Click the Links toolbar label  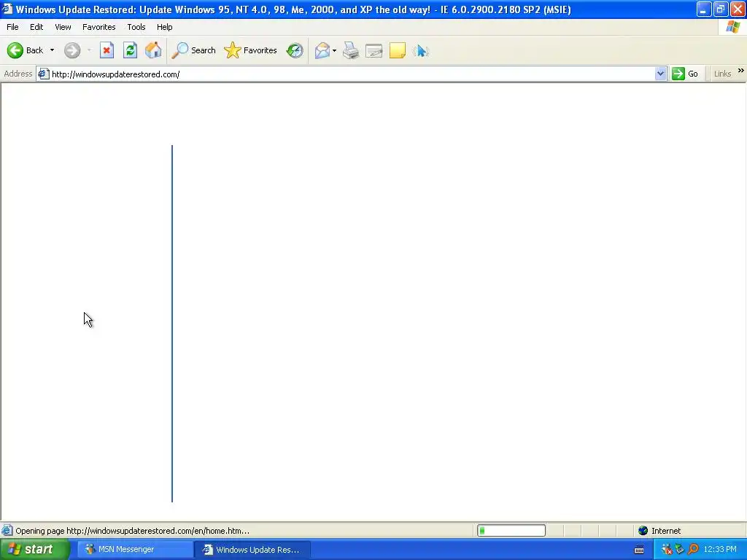coord(722,74)
